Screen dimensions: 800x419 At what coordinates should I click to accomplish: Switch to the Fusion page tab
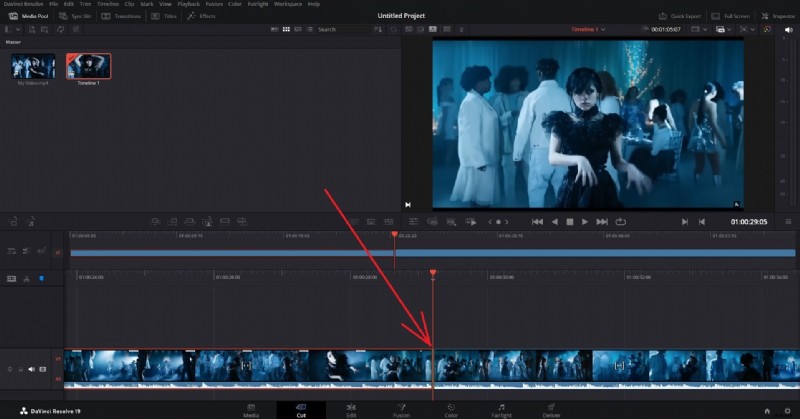click(x=401, y=410)
